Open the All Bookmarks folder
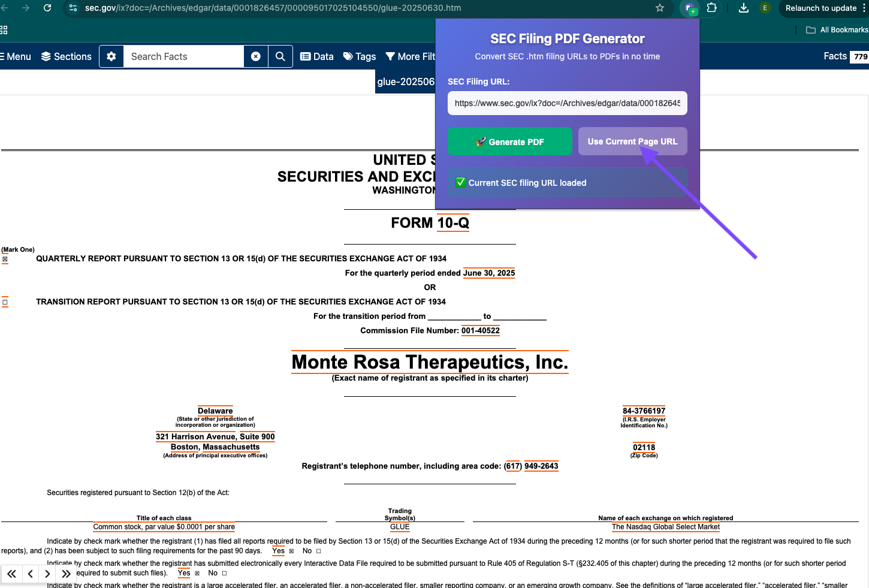 (837, 30)
